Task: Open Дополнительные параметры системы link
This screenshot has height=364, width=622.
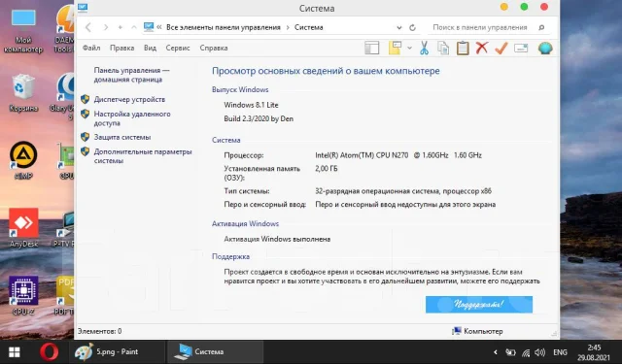Action: (143, 156)
